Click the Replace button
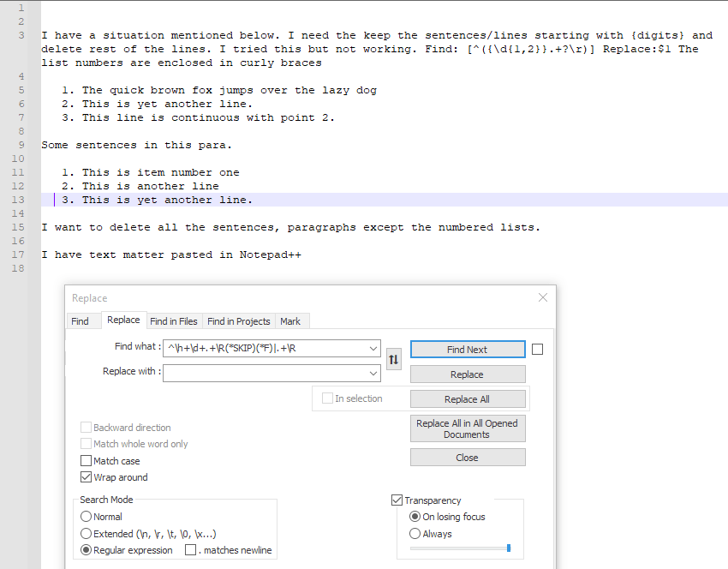The image size is (728, 569). pos(468,374)
